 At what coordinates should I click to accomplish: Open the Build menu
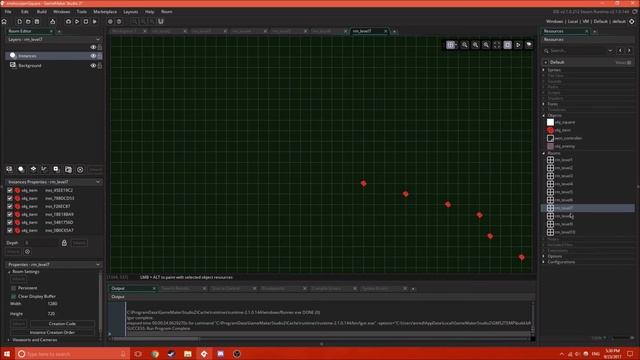tap(42, 12)
